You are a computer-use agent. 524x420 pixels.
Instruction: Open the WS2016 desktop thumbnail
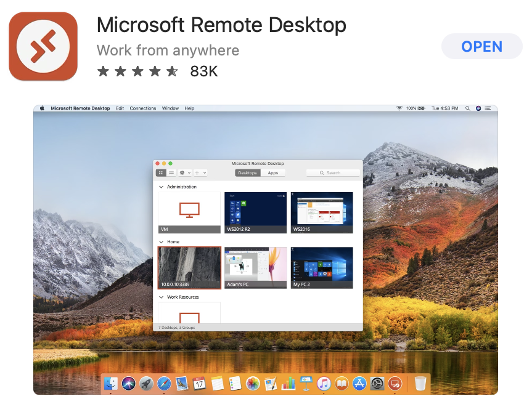(322, 212)
